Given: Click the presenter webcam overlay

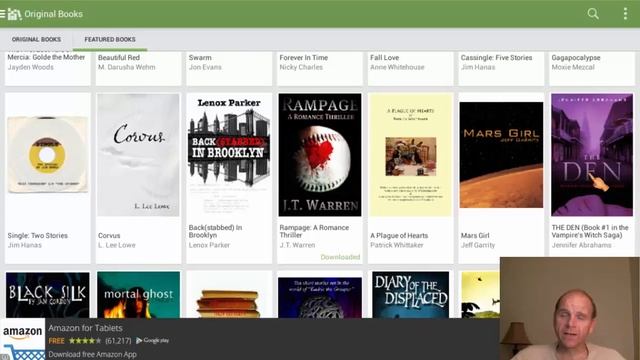Looking at the screenshot, I should (570, 308).
